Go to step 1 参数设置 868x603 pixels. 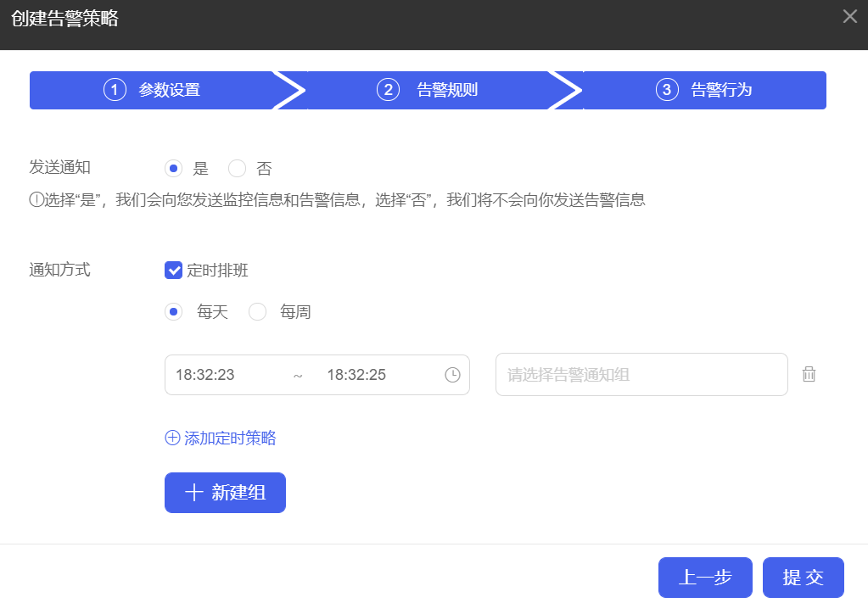click(x=152, y=90)
